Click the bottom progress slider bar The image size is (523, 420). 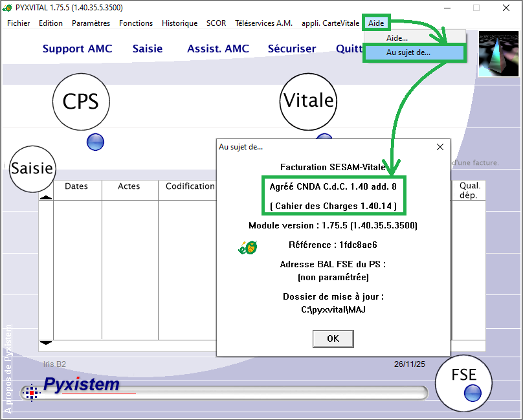pyautogui.click(x=259, y=393)
